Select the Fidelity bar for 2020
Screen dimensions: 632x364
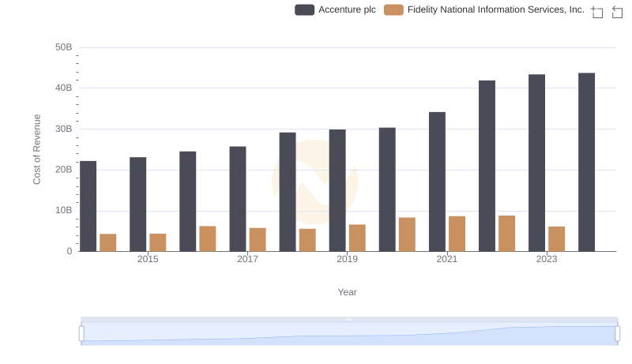click(x=407, y=235)
